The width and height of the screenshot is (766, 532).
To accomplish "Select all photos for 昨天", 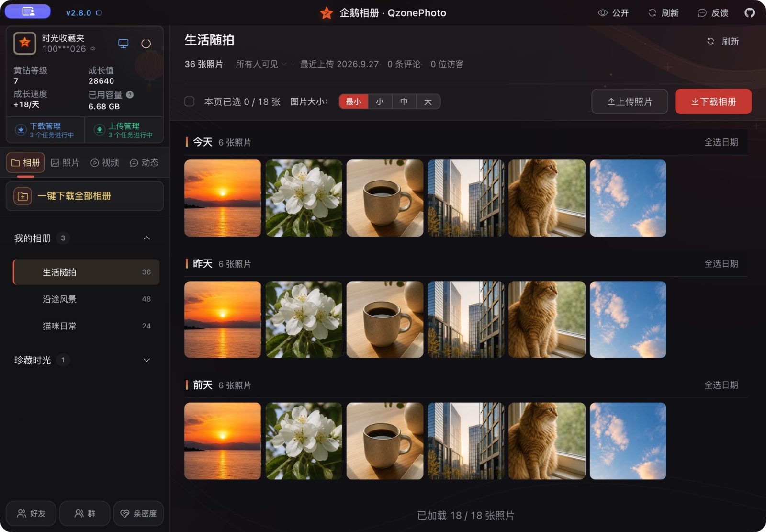I will tap(721, 264).
